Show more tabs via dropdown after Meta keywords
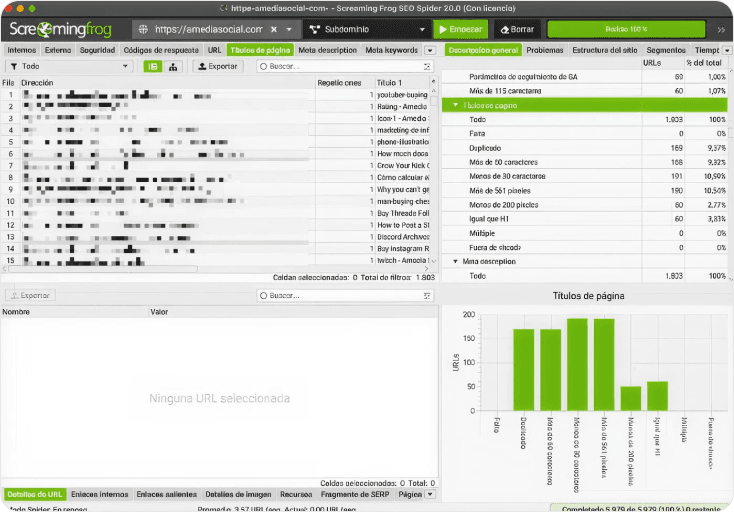 tap(430, 50)
